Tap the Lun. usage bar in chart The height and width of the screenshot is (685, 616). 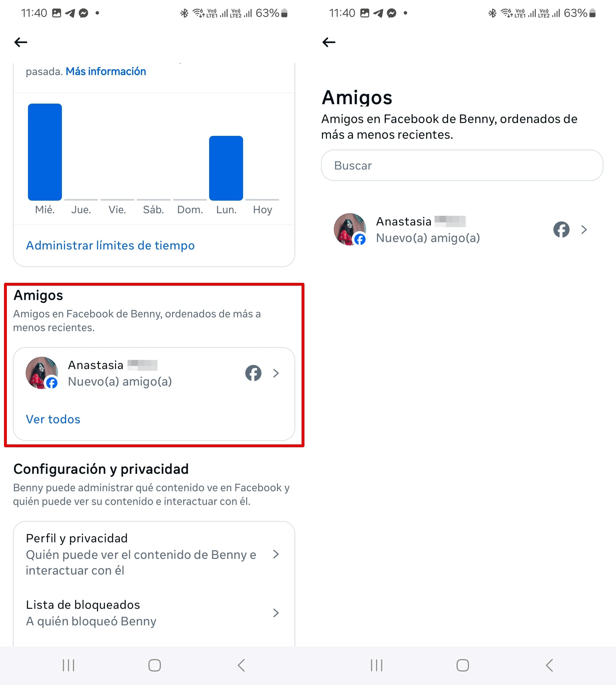pos(226,168)
